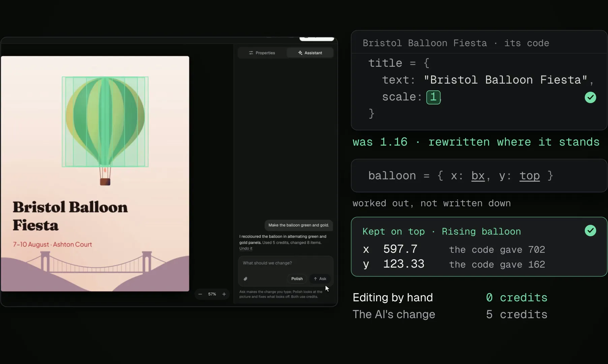Click 'Bristol Balloon Fiesta · its code' header
Image resolution: width=608 pixels, height=364 pixels.
coord(456,43)
